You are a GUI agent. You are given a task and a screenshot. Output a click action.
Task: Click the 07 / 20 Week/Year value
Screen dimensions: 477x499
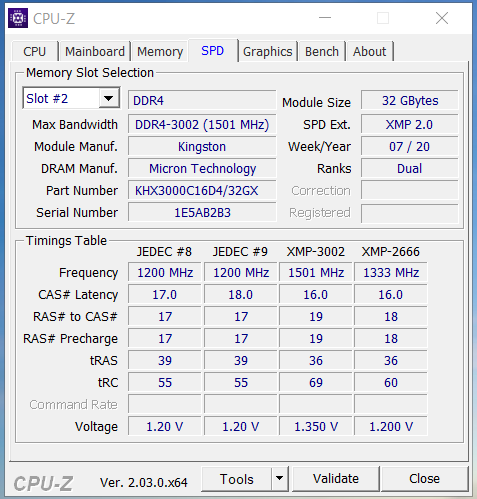coord(410,146)
